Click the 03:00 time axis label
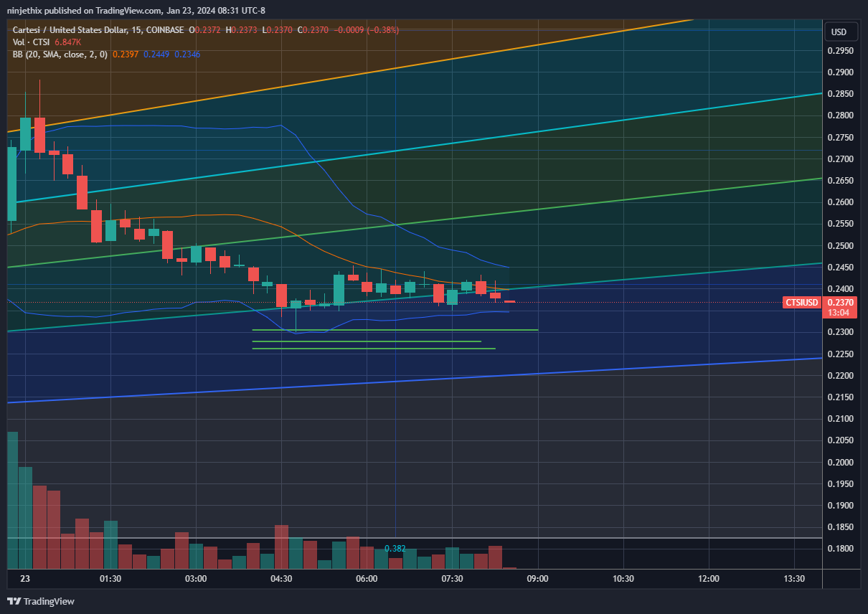 pos(195,579)
